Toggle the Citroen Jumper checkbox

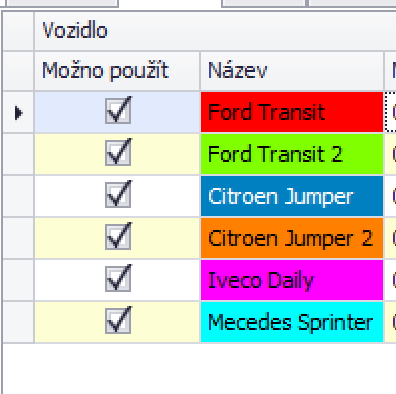pyautogui.click(x=118, y=195)
